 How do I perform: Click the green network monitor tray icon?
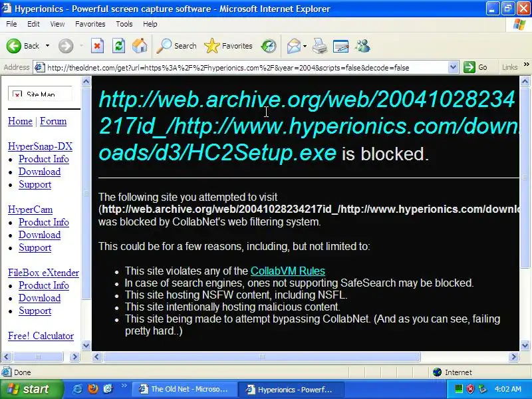pyautogui.click(x=459, y=389)
